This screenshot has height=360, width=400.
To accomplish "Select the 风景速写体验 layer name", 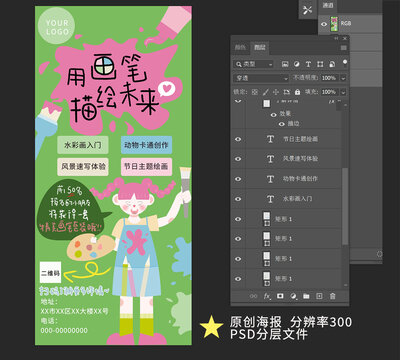I will (300, 159).
